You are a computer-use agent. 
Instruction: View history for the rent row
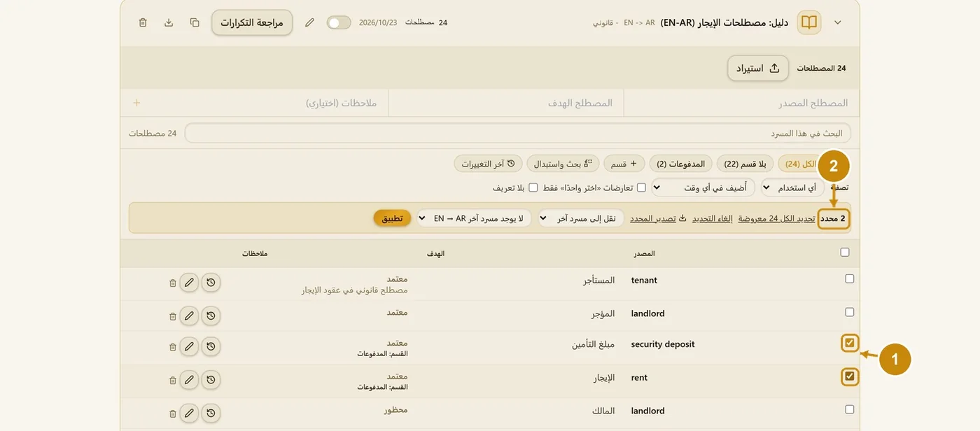[211, 380]
